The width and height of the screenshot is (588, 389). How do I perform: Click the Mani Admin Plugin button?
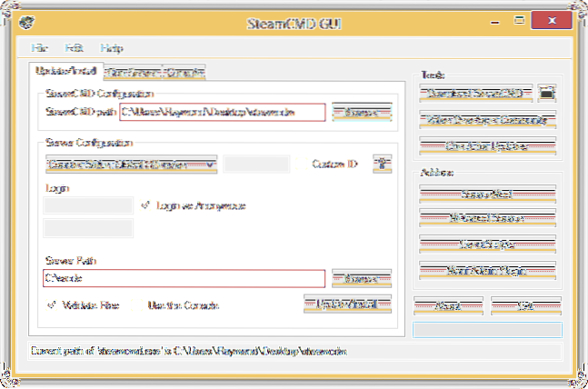(x=487, y=271)
